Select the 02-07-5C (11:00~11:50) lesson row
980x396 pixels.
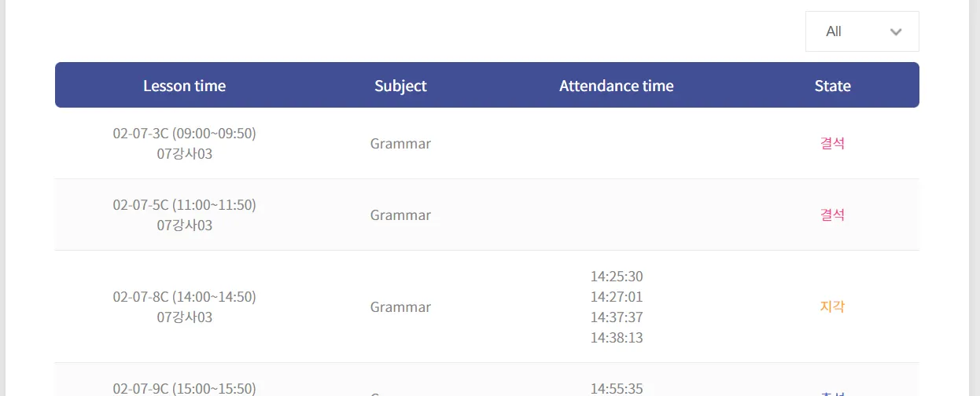pyautogui.click(x=184, y=205)
